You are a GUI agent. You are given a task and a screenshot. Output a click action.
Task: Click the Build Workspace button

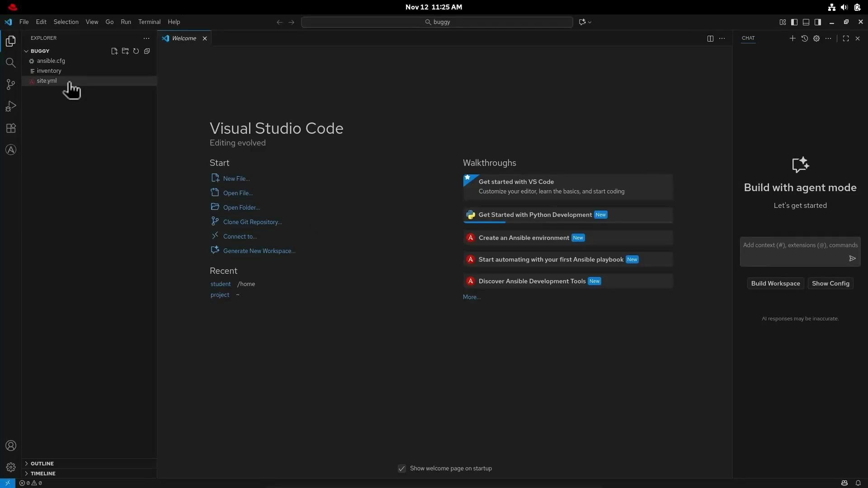[x=775, y=284]
